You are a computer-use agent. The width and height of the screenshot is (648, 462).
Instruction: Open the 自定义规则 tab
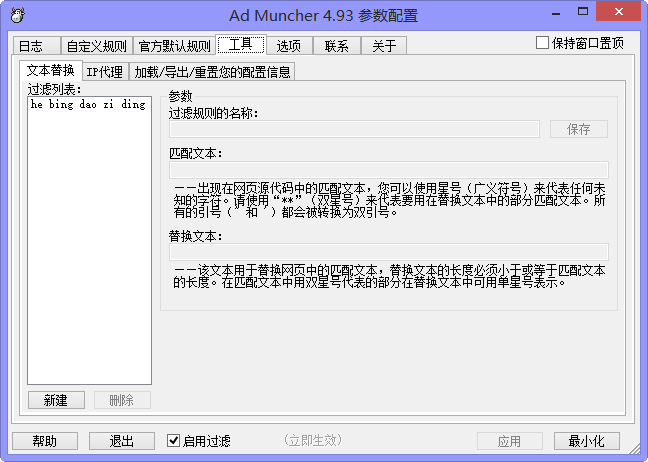[x=97, y=45]
